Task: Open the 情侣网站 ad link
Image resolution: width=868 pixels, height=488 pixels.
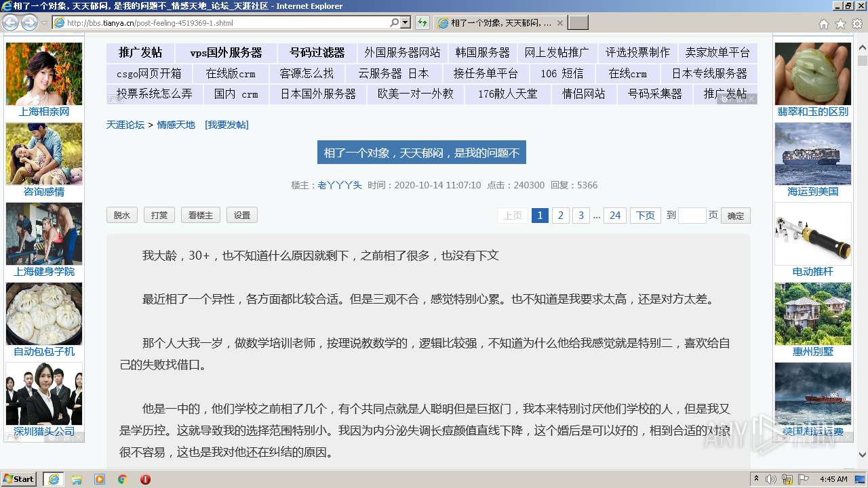Action: [x=583, y=94]
